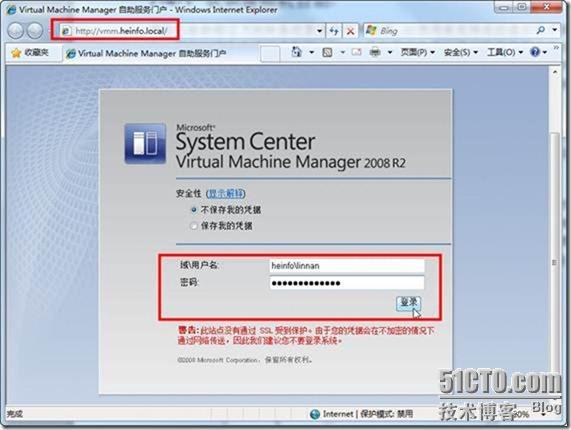The height and width of the screenshot is (430, 571).
Task: Expand the address bar history dropdown
Action: (x=319, y=31)
